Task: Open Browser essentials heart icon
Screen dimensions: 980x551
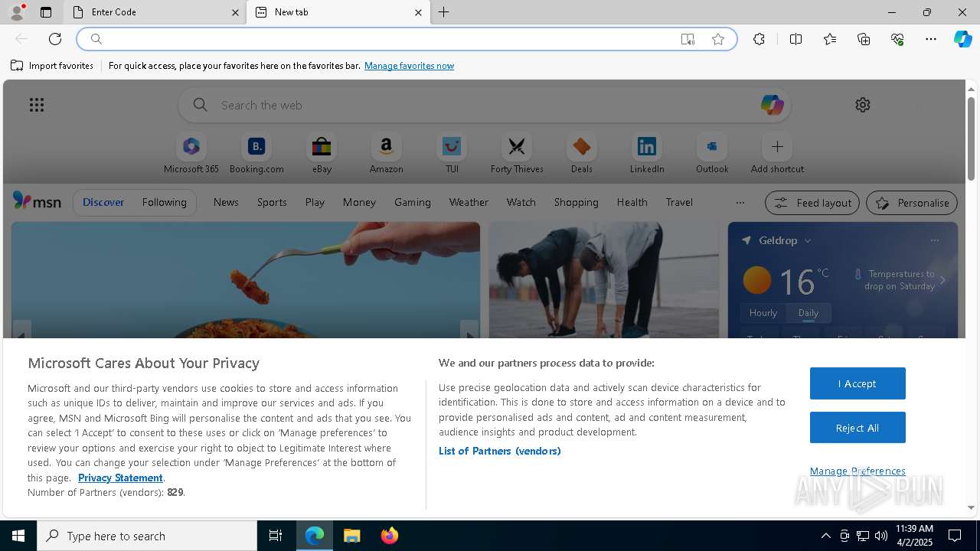Action: [x=897, y=39]
